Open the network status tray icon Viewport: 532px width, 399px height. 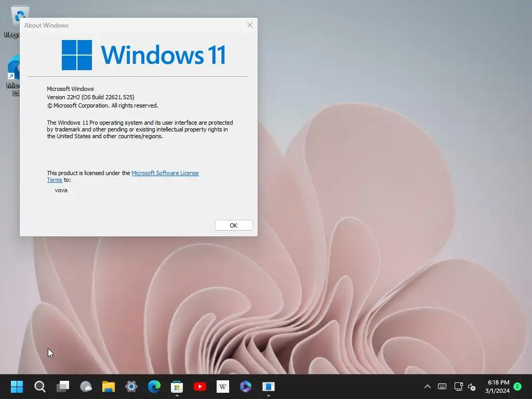click(x=458, y=387)
